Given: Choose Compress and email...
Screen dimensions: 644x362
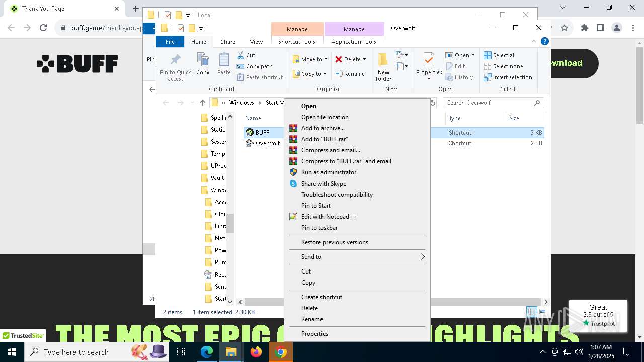Looking at the screenshot, I should (x=357, y=150).
